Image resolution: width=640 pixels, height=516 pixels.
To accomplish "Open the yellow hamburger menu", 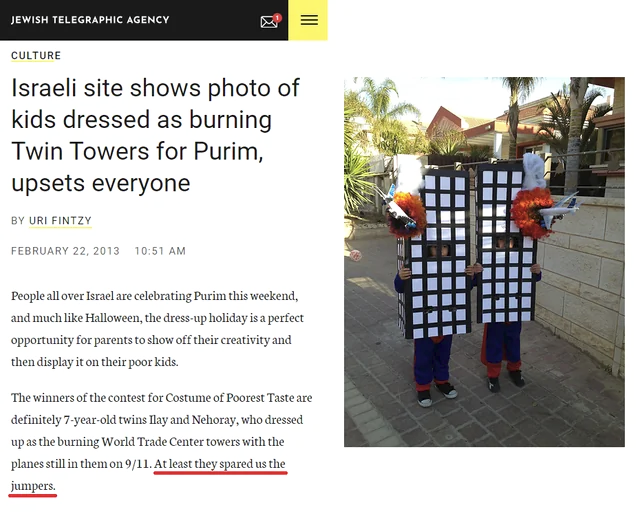I will coord(308,20).
